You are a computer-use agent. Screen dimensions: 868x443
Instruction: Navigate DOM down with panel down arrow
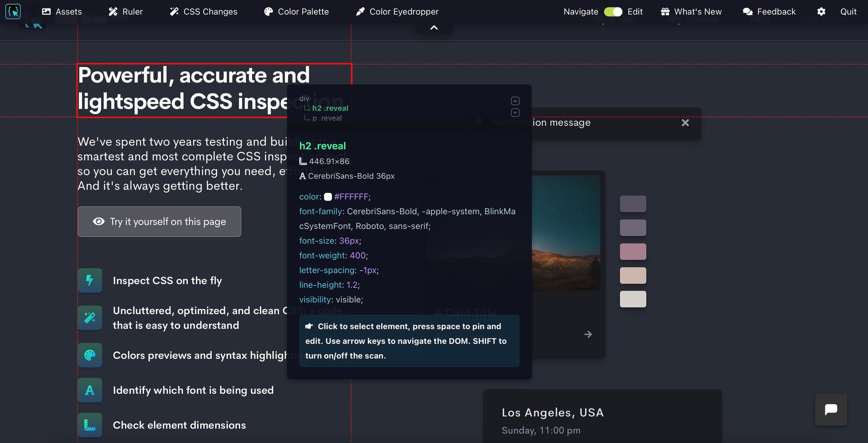point(515,113)
